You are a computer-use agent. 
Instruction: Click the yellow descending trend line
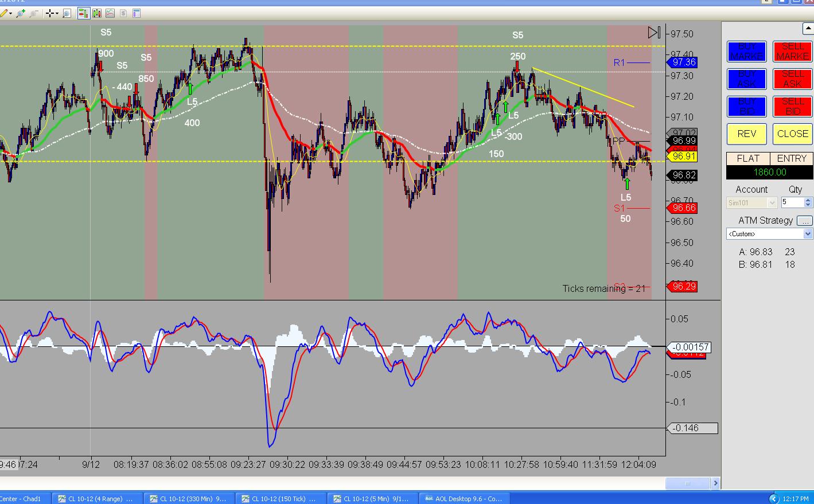pos(583,88)
